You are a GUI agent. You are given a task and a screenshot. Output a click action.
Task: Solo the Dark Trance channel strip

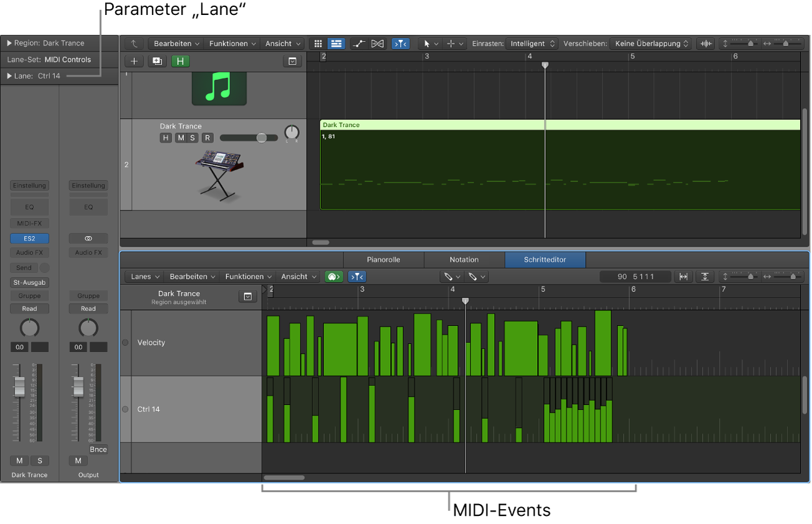click(40, 460)
